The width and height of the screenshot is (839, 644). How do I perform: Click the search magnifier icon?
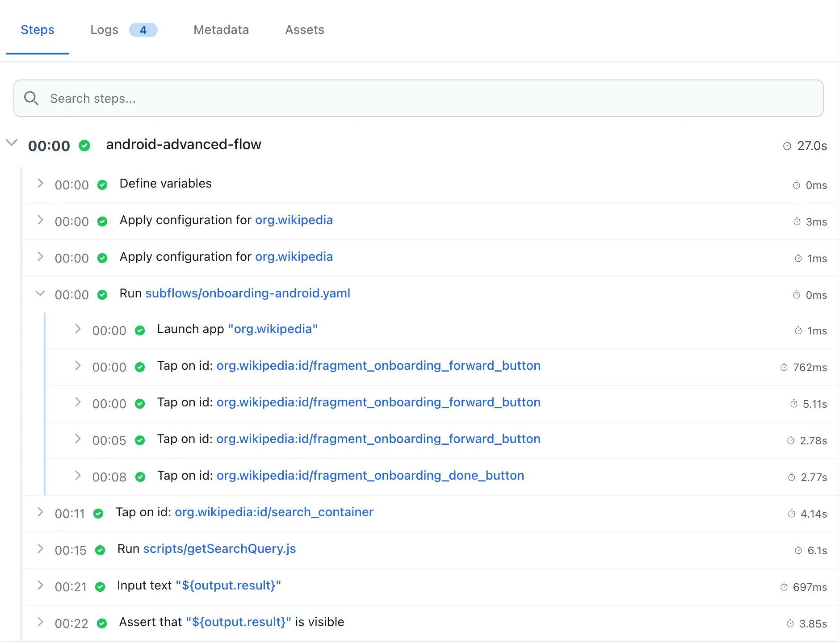coord(31,98)
